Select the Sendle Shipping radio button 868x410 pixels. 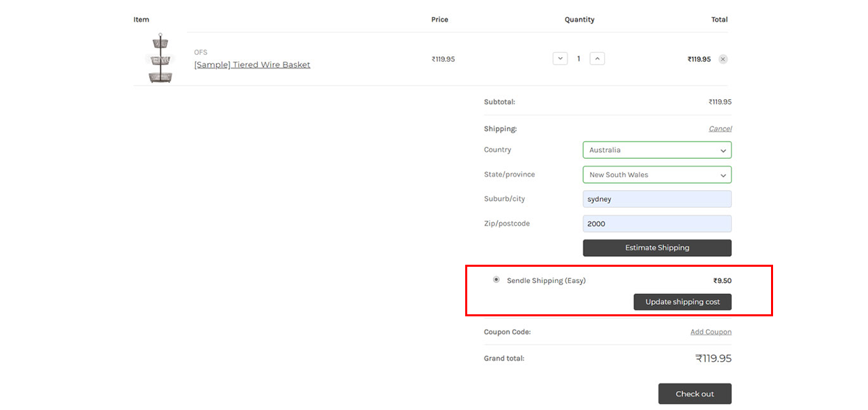[496, 280]
